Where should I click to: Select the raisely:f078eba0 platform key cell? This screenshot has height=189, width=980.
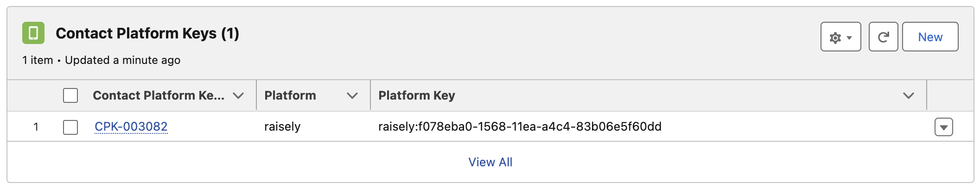tap(520, 126)
